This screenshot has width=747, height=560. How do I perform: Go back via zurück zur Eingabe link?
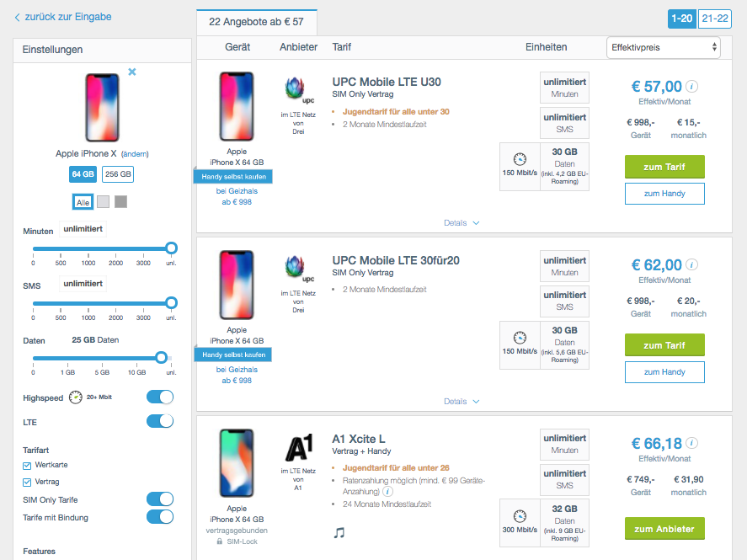tap(62, 17)
